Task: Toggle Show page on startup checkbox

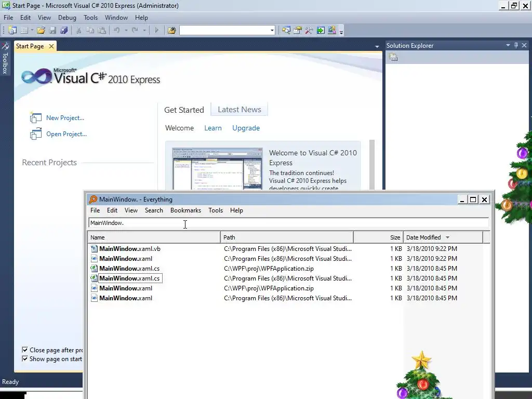Action: [25, 358]
